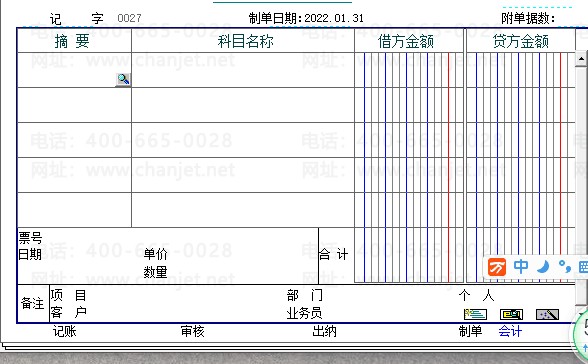
Task: Click the fifth row 科目名称 cell
Action: click(x=243, y=210)
